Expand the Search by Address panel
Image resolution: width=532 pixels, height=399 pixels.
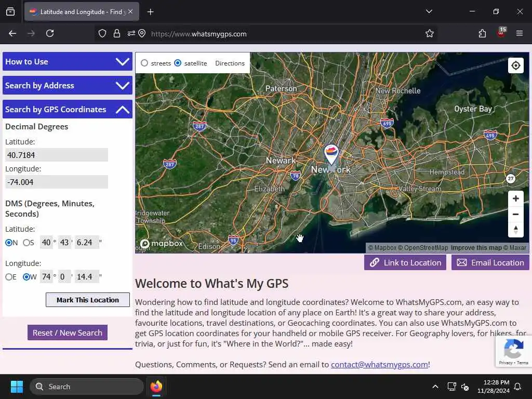pyautogui.click(x=68, y=85)
